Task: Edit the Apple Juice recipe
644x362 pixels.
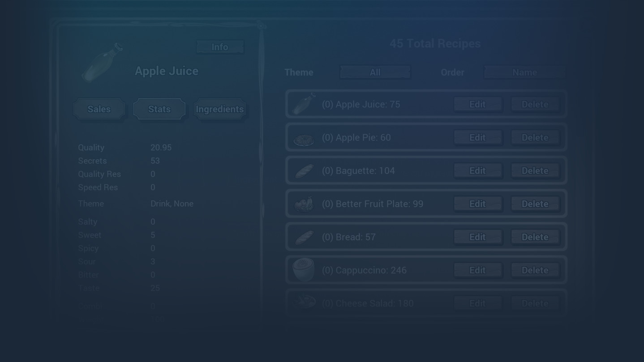Action: (477, 104)
